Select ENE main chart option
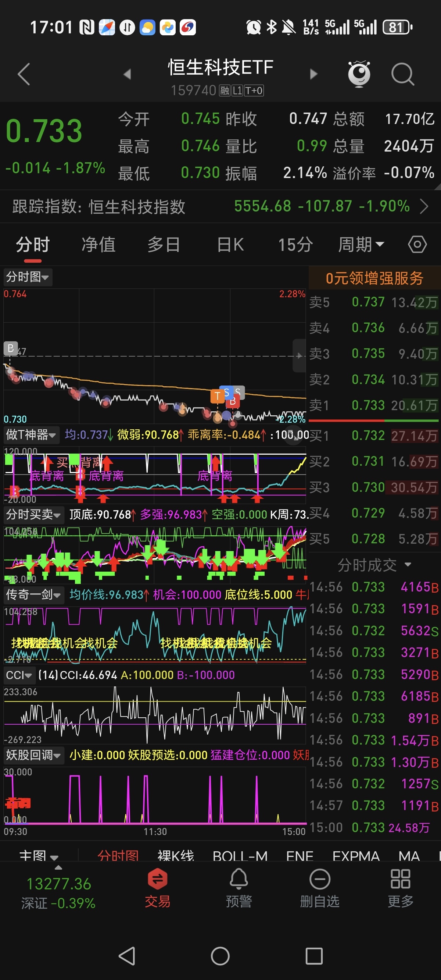 pyautogui.click(x=300, y=855)
